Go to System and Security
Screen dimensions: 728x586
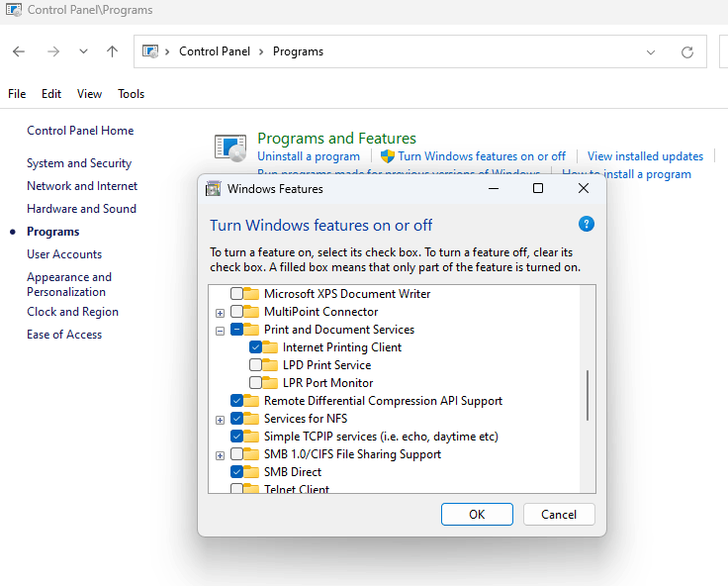pyautogui.click(x=79, y=163)
